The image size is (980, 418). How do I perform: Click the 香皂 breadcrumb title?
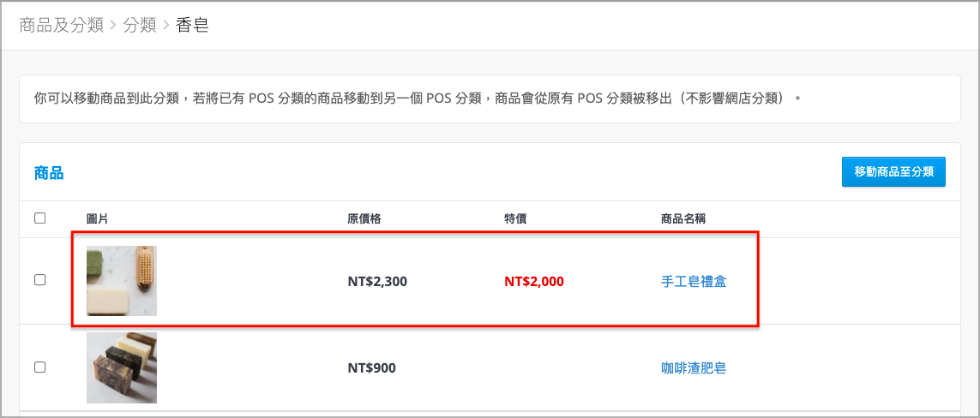point(192,26)
